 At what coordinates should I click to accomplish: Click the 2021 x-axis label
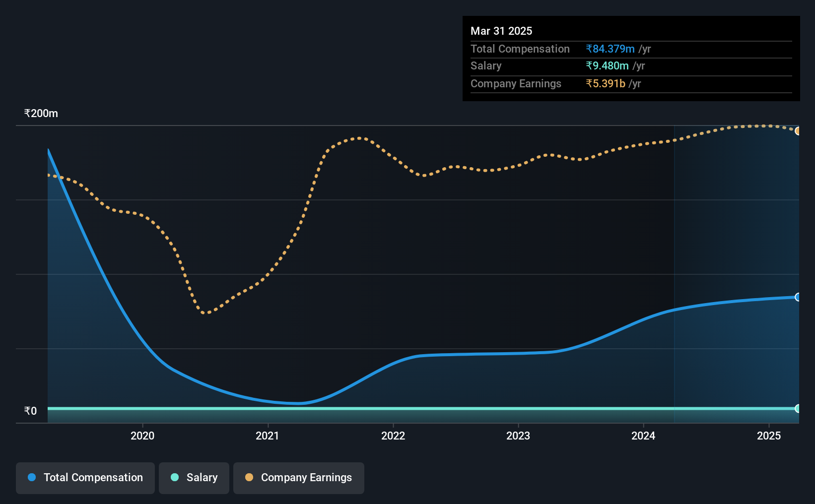268,436
